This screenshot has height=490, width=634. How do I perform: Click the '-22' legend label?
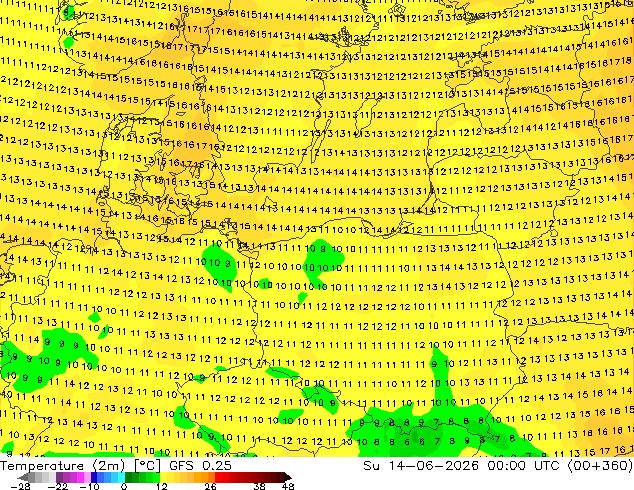point(57,486)
